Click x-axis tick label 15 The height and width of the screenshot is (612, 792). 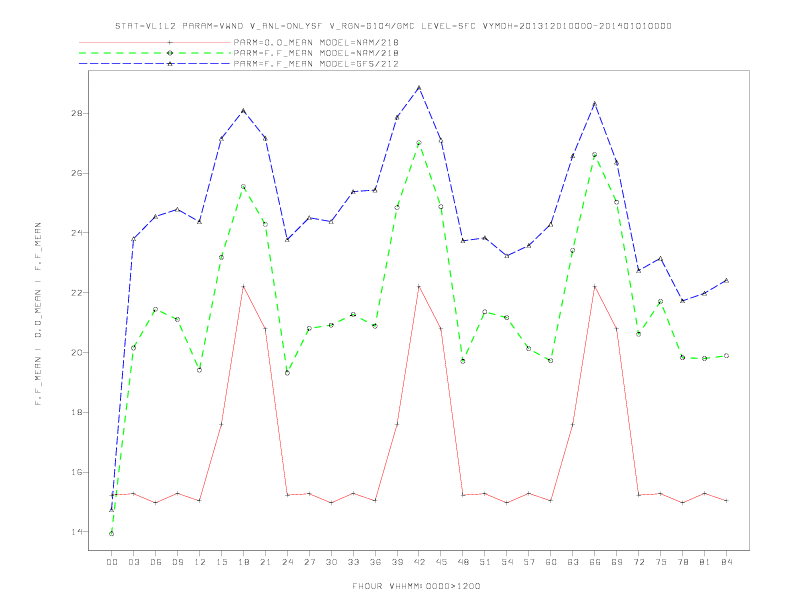(x=221, y=562)
